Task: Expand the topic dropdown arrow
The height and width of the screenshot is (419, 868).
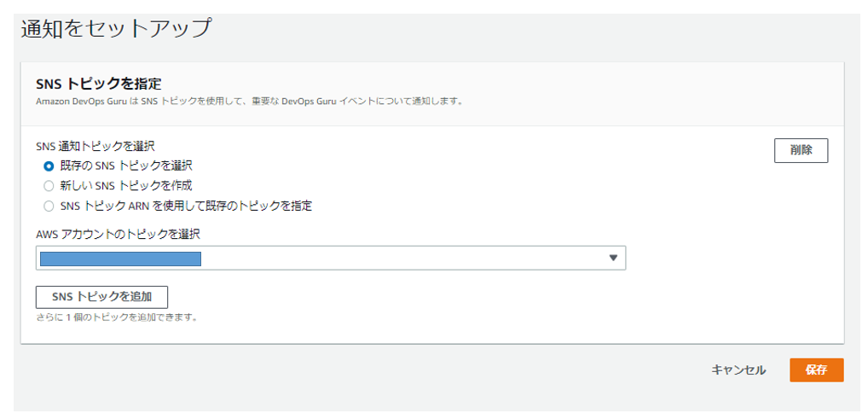Action: point(613,259)
